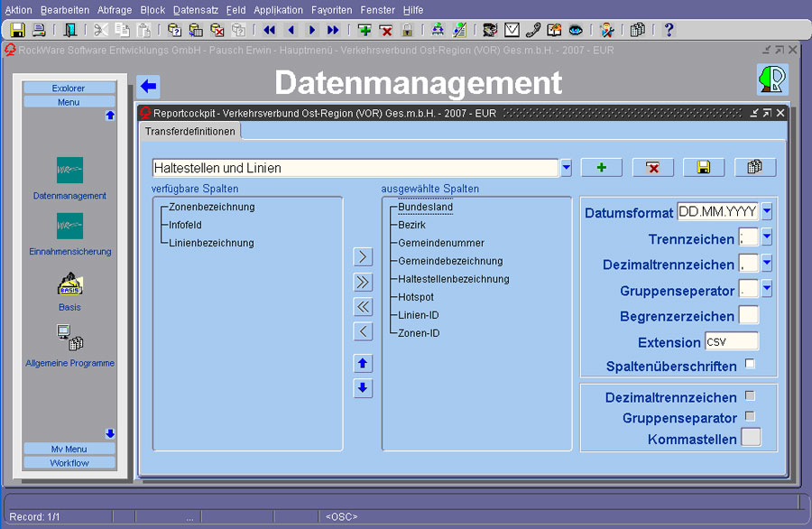The height and width of the screenshot is (529, 812).
Task: Save transfer definition with diskette button
Action: pyautogui.click(x=703, y=167)
